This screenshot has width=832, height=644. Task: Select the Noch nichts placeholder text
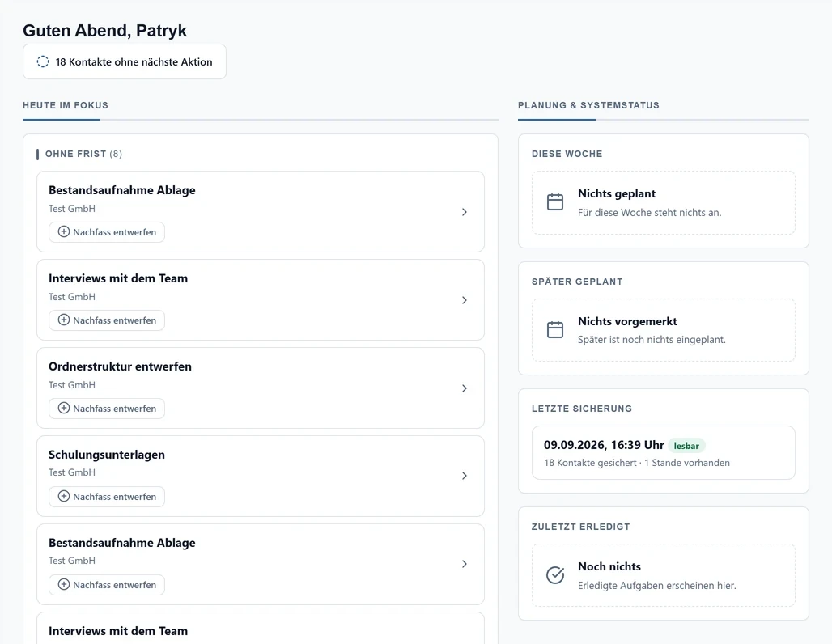pos(609,566)
